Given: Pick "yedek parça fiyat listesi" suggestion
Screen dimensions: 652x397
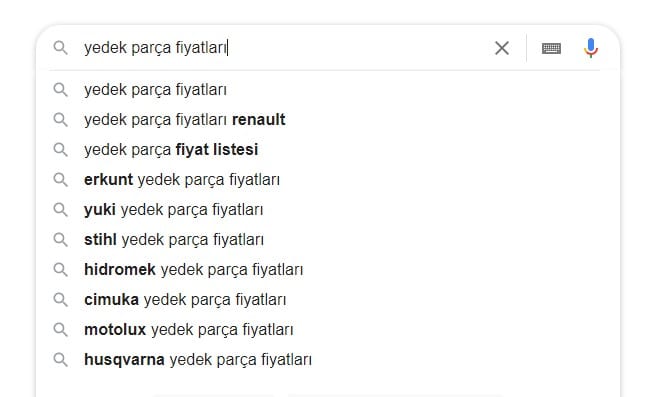Looking at the screenshot, I should (x=328, y=150).
